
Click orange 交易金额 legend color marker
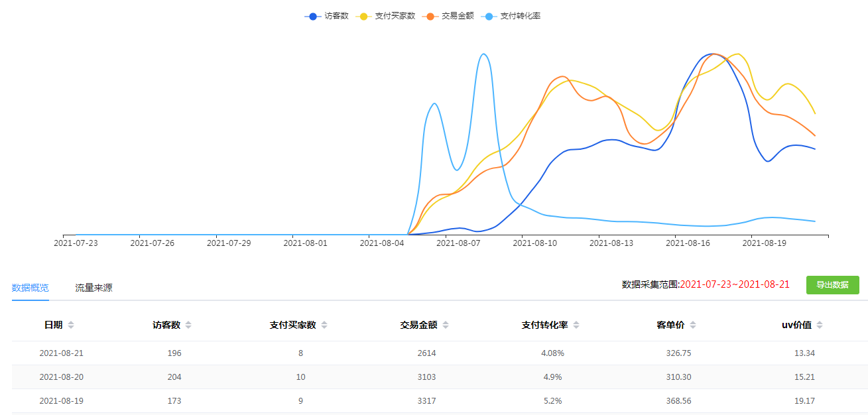coord(432,16)
